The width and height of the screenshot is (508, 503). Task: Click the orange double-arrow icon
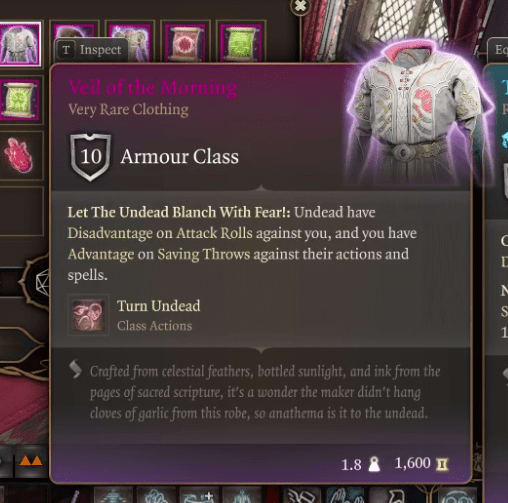[x=31, y=461]
